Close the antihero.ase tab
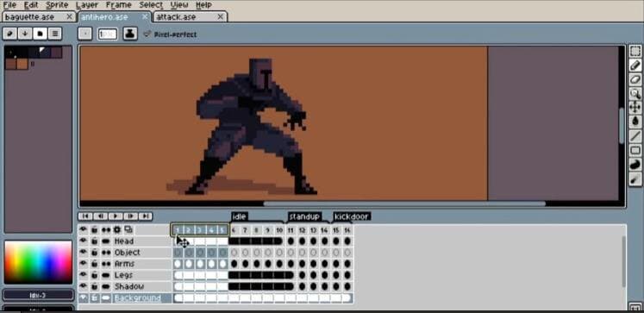Image resolution: width=644 pixels, height=313 pixels. [x=145, y=17]
